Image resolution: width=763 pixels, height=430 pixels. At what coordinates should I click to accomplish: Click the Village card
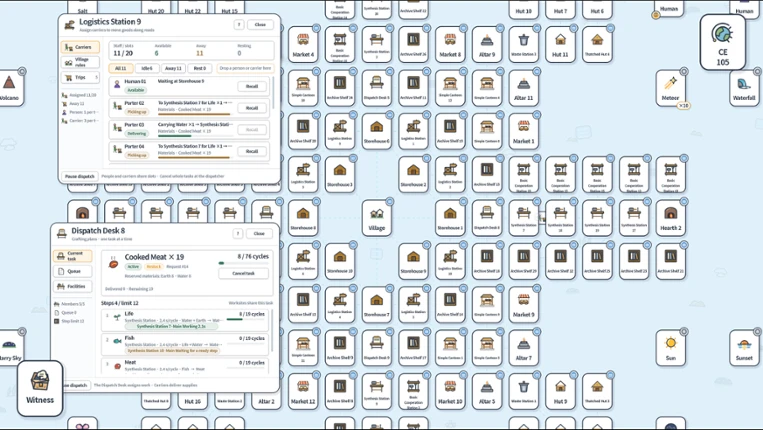click(x=377, y=218)
